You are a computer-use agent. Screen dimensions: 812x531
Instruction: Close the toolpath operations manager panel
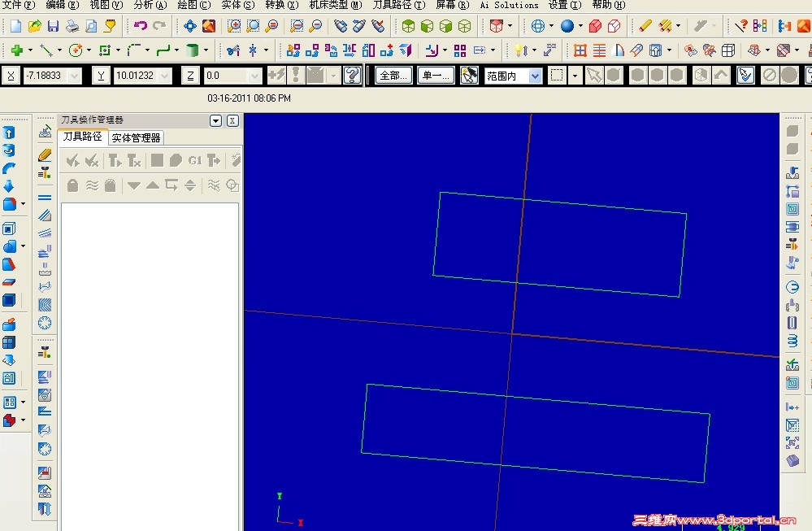click(232, 120)
